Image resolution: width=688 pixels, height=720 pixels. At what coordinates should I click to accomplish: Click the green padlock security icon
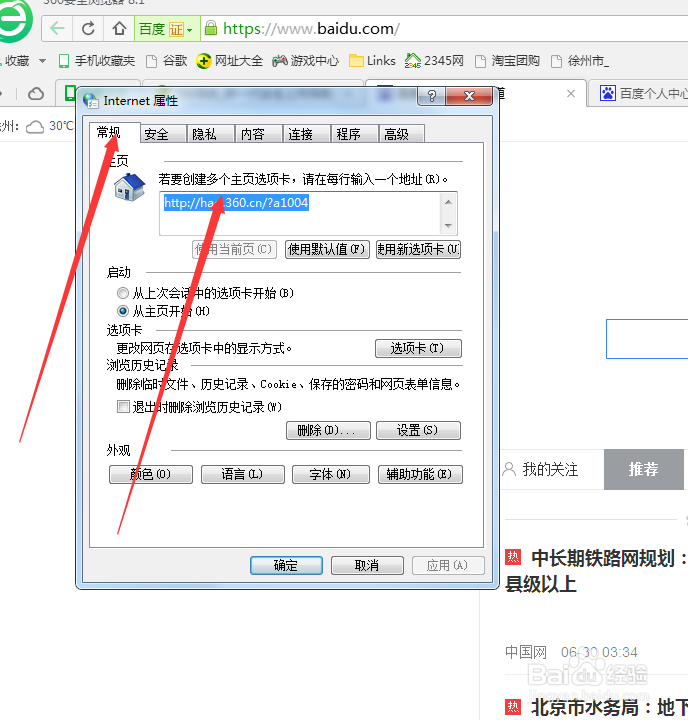pyautogui.click(x=211, y=28)
